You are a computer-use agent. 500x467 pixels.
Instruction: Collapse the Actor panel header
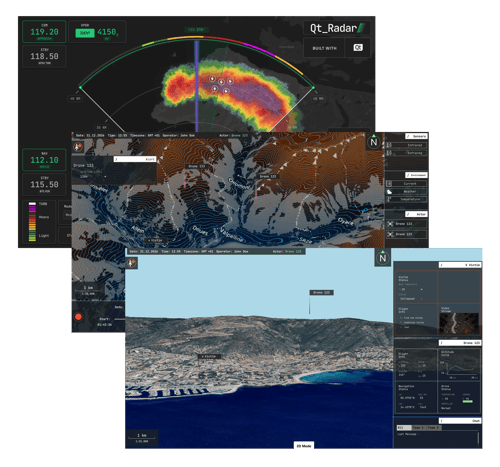tap(416, 214)
